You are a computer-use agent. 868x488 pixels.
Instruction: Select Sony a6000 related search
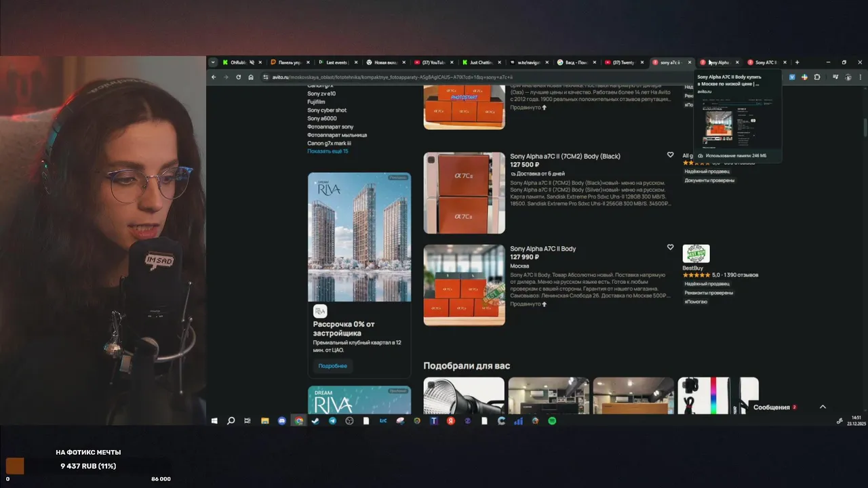pyautogui.click(x=322, y=119)
